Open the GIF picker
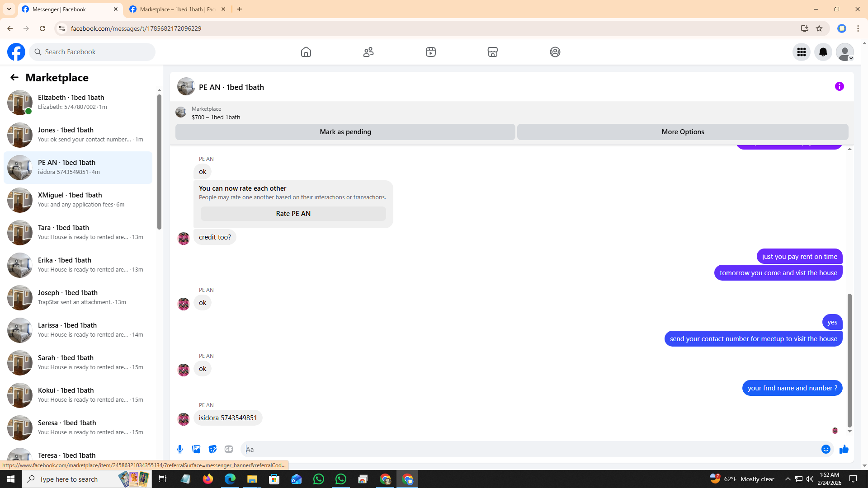This screenshot has width=868, height=488. click(x=229, y=449)
